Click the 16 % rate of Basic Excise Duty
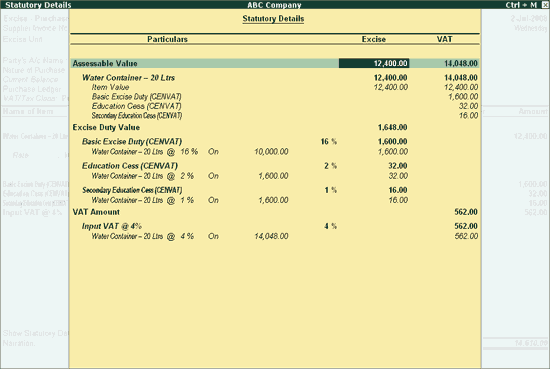Image resolution: width=550 pixels, height=369 pixels. 329,141
